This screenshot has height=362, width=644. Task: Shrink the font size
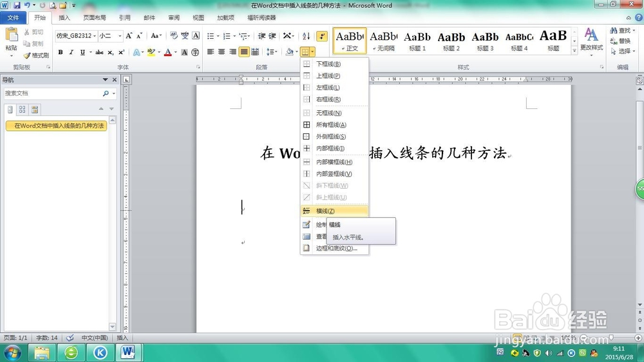click(139, 35)
